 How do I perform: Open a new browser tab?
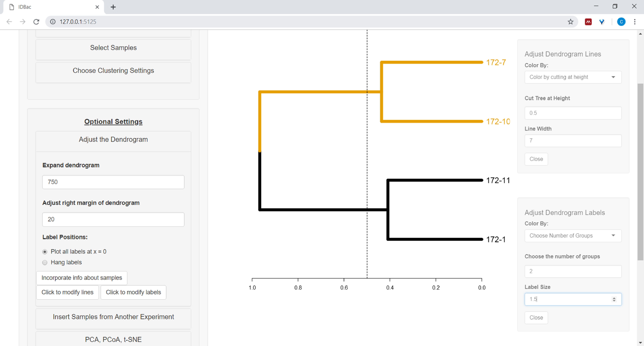tap(113, 7)
